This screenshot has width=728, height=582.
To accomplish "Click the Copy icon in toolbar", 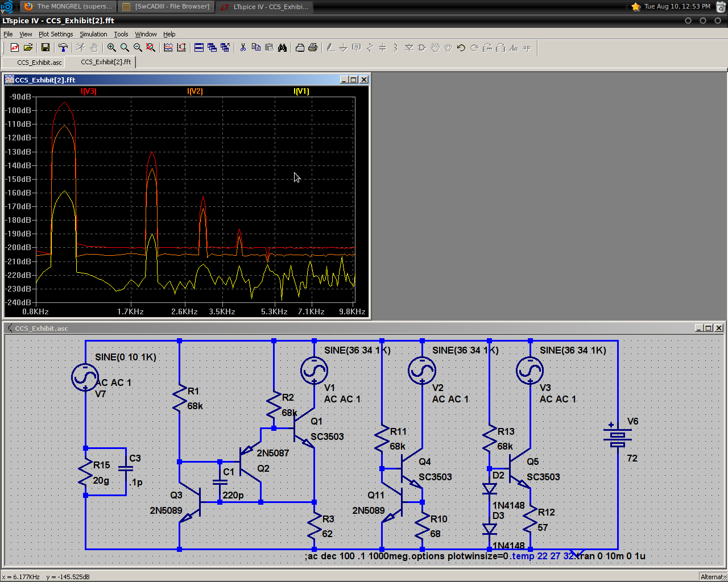I will (x=256, y=48).
